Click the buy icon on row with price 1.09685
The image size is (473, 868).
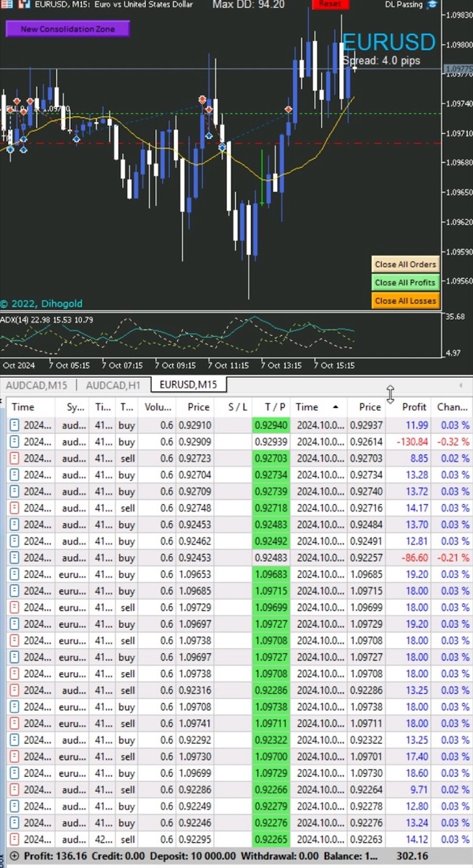[15, 592]
